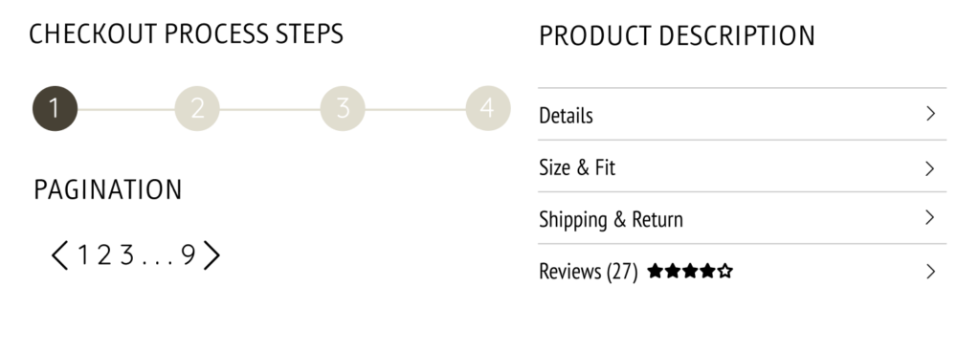The image size is (980, 353).
Task: Expand the Size & Fit chevron
Action: pyautogui.click(x=930, y=168)
